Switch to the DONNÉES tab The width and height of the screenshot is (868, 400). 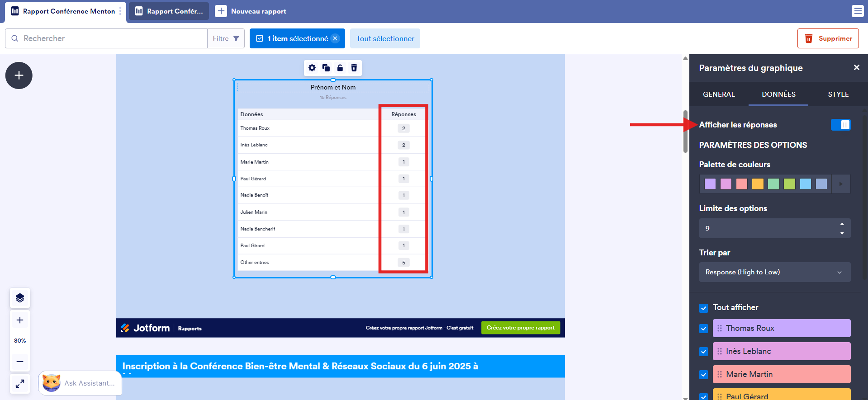[x=778, y=94]
